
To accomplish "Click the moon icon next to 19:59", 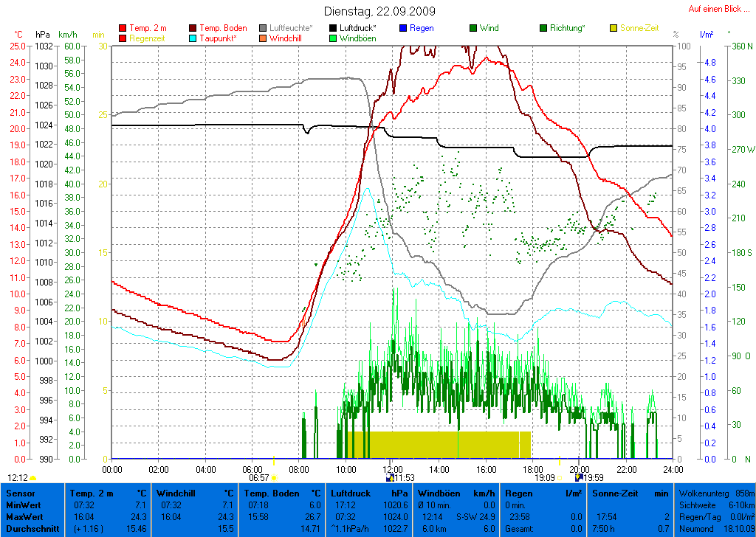I will (x=580, y=477).
